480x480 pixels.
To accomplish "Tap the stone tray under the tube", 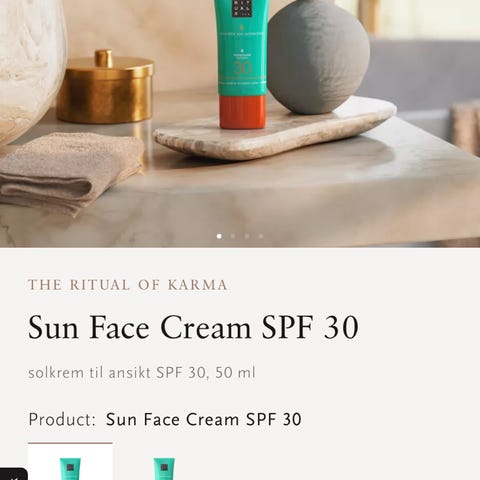I will click(x=275, y=129).
